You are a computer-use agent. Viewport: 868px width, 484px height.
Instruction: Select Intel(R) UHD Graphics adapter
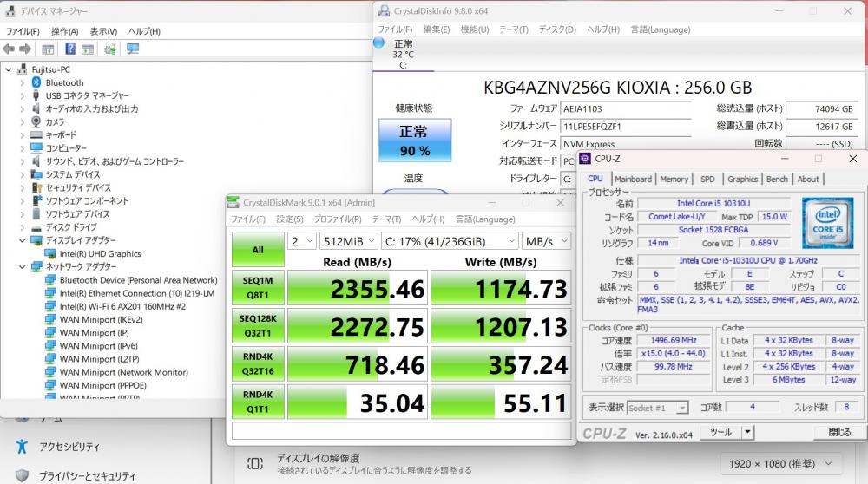(x=100, y=254)
